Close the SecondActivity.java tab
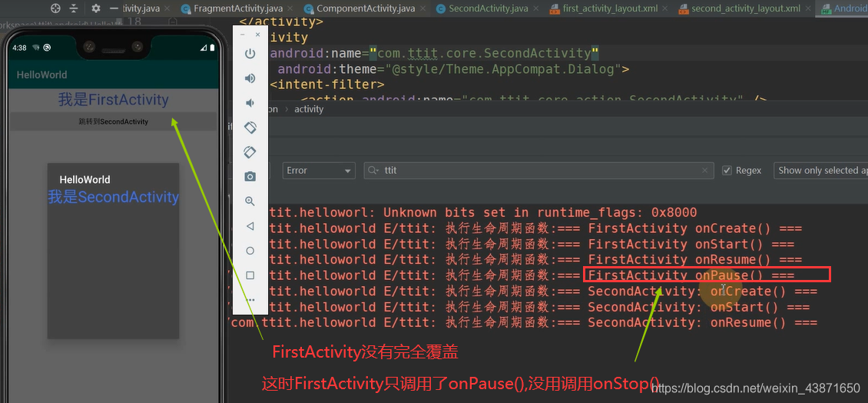The width and height of the screenshot is (868, 403). (x=538, y=9)
